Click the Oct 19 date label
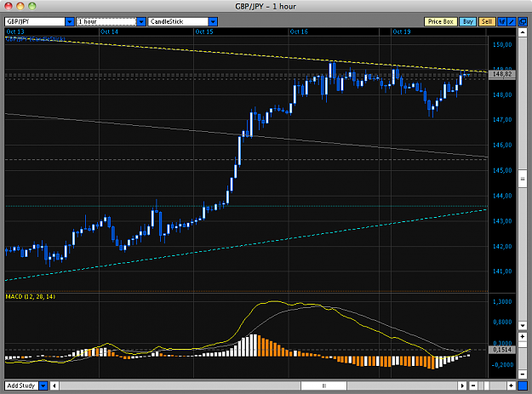This screenshot has width=532, height=394. pos(402,31)
